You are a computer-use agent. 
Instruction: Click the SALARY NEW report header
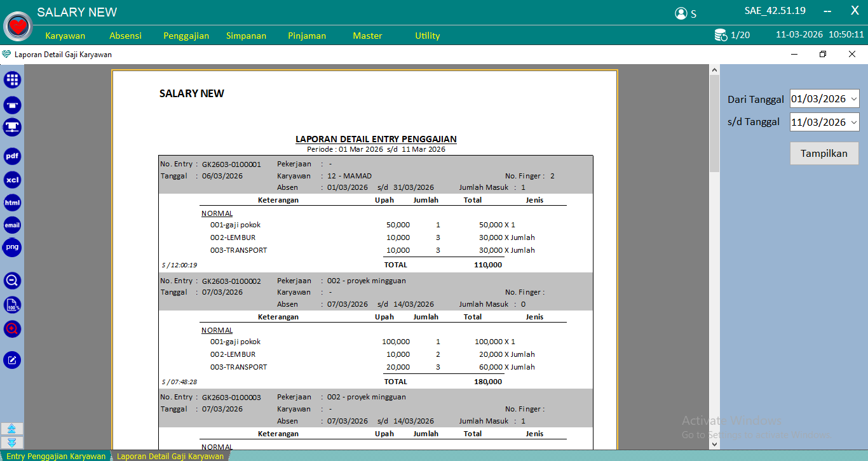192,93
